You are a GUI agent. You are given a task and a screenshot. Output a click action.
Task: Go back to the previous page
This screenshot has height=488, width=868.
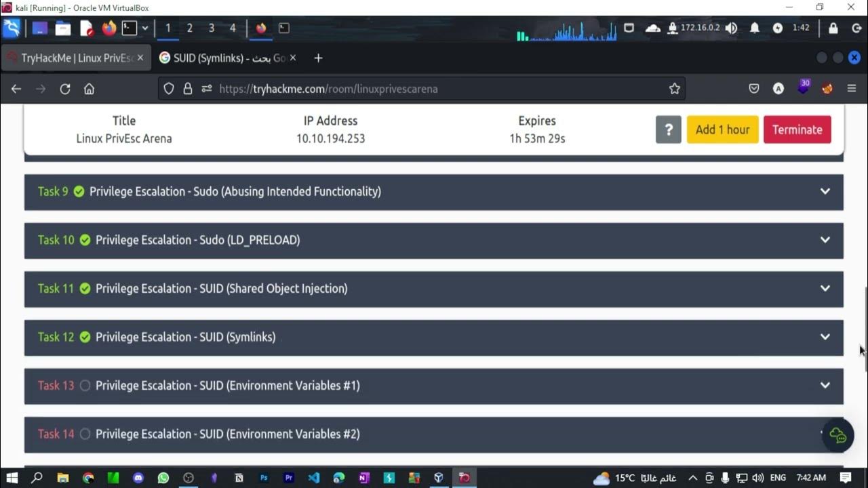click(16, 89)
